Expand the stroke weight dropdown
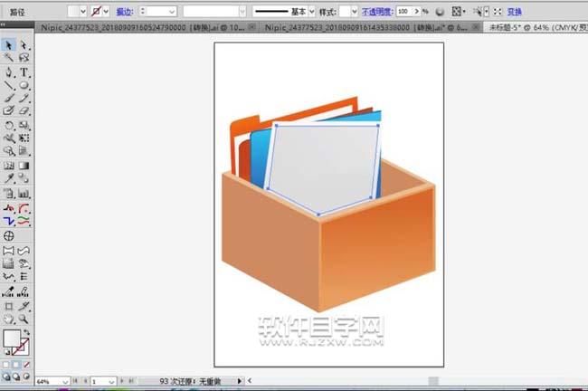This screenshot has height=391, width=588. [x=172, y=12]
